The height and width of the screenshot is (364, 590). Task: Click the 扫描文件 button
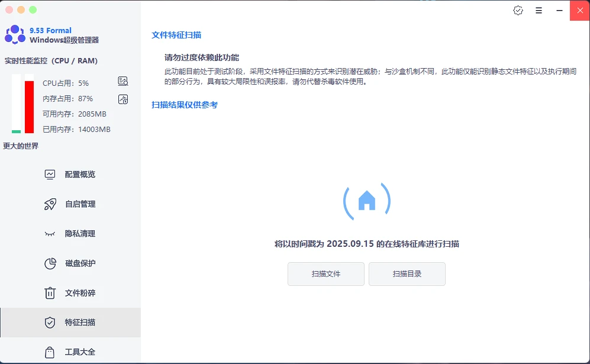click(325, 274)
